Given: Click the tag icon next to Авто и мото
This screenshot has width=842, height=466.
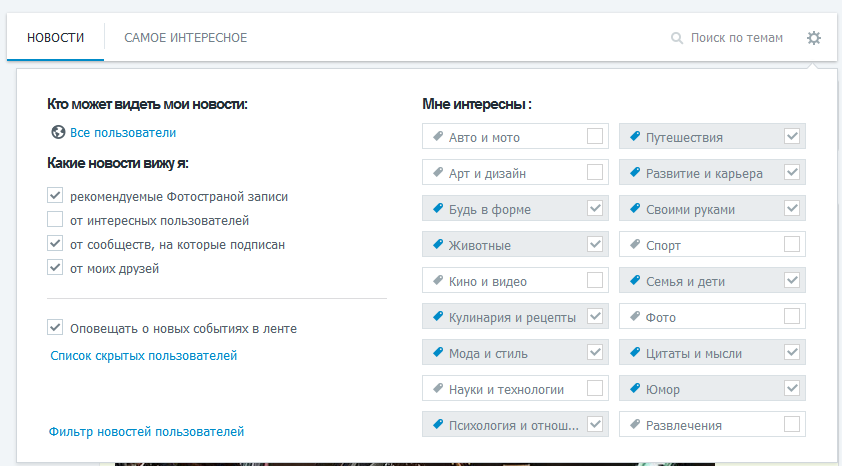Looking at the screenshot, I should tap(438, 136).
